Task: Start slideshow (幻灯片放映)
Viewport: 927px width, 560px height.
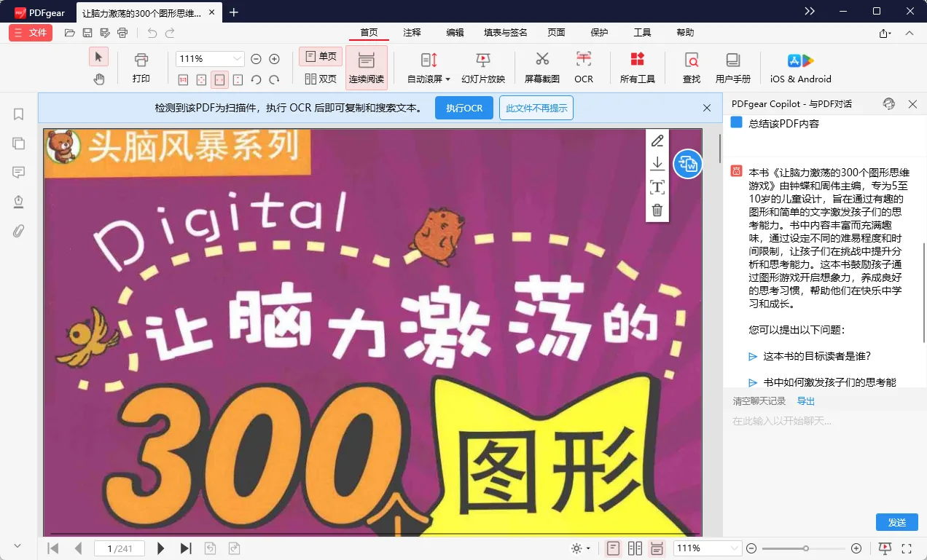Action: [x=483, y=68]
